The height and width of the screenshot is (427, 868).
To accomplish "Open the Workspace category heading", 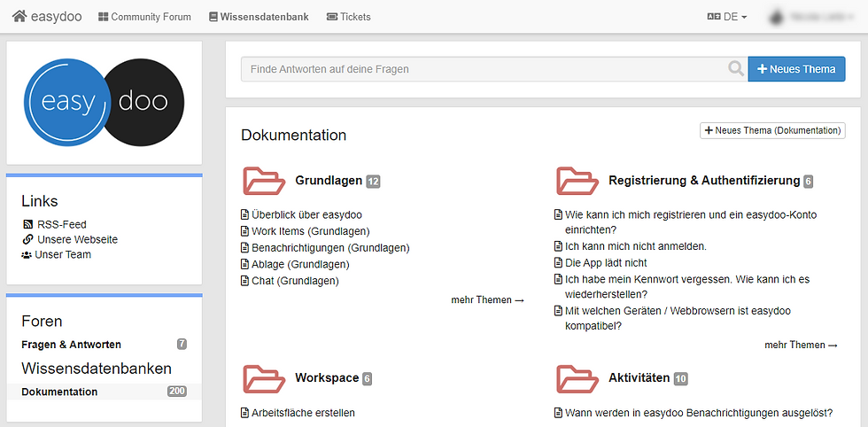I will [327, 378].
